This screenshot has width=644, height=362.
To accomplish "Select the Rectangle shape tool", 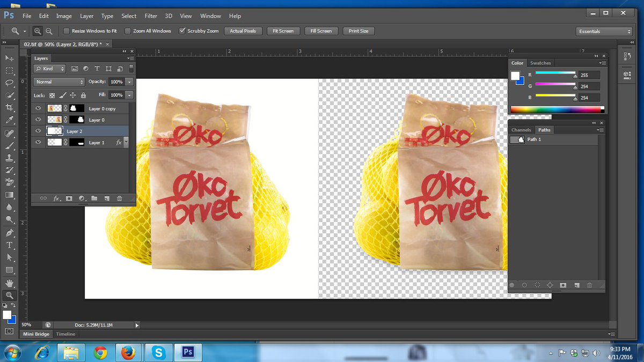I will pos(9,270).
